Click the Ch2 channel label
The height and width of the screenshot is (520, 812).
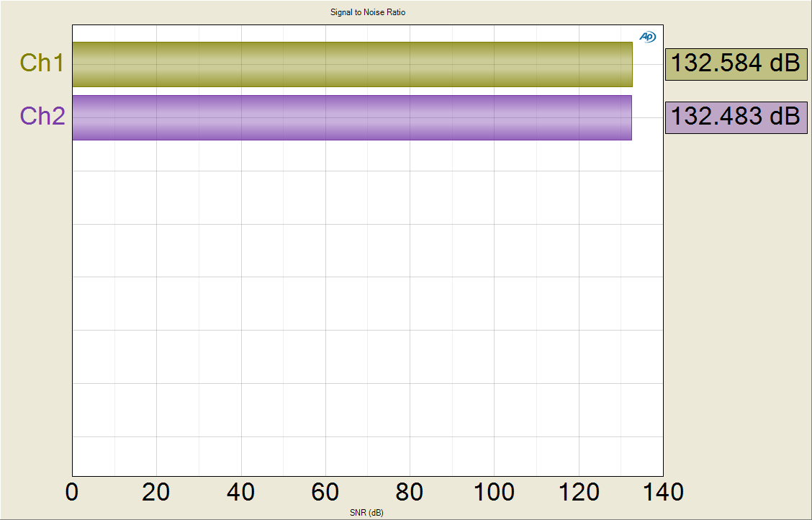(x=42, y=116)
